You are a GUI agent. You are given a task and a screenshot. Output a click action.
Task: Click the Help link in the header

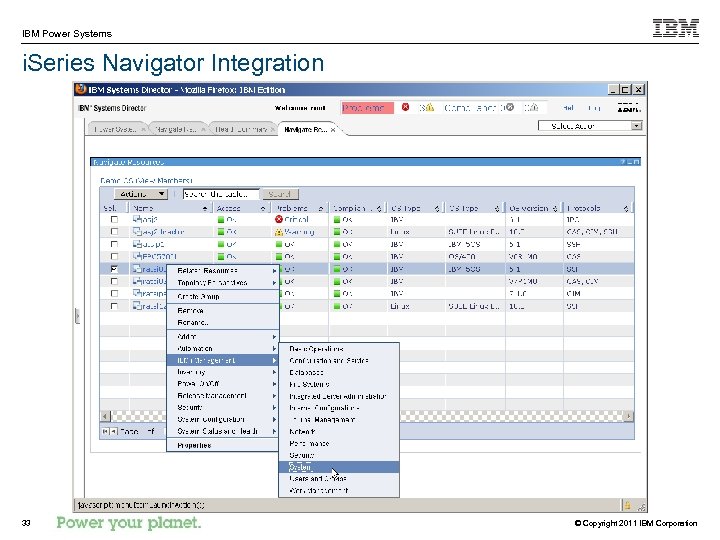(x=568, y=108)
